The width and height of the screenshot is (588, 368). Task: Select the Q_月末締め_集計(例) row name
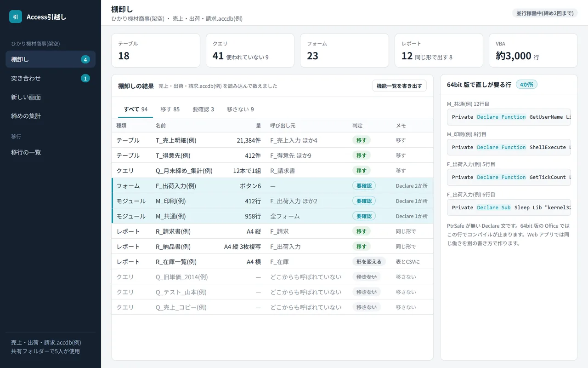(x=184, y=171)
